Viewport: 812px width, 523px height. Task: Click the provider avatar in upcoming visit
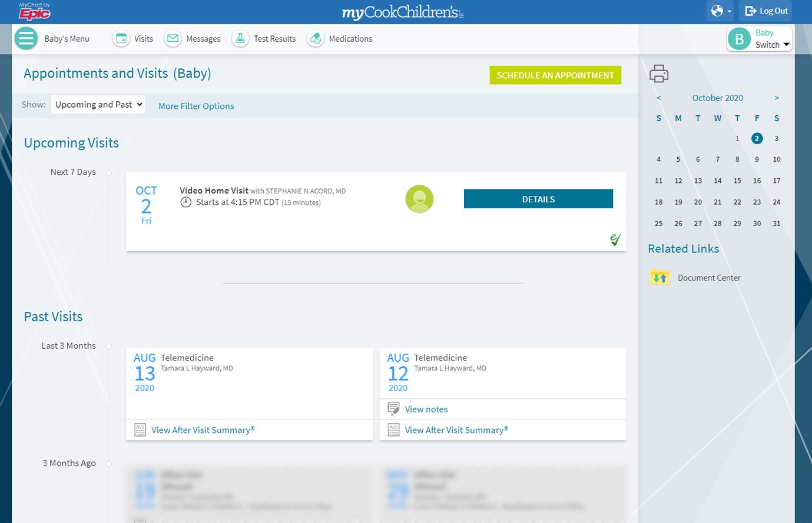pyautogui.click(x=419, y=199)
